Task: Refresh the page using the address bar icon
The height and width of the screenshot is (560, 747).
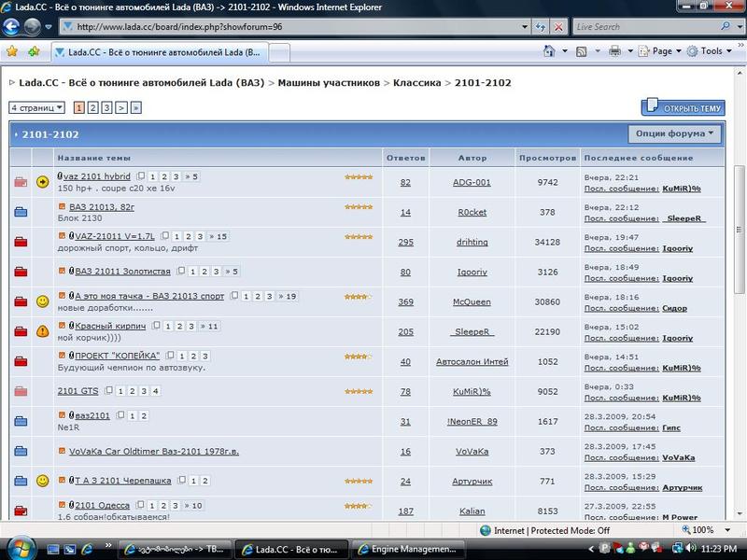Action: tap(541, 27)
